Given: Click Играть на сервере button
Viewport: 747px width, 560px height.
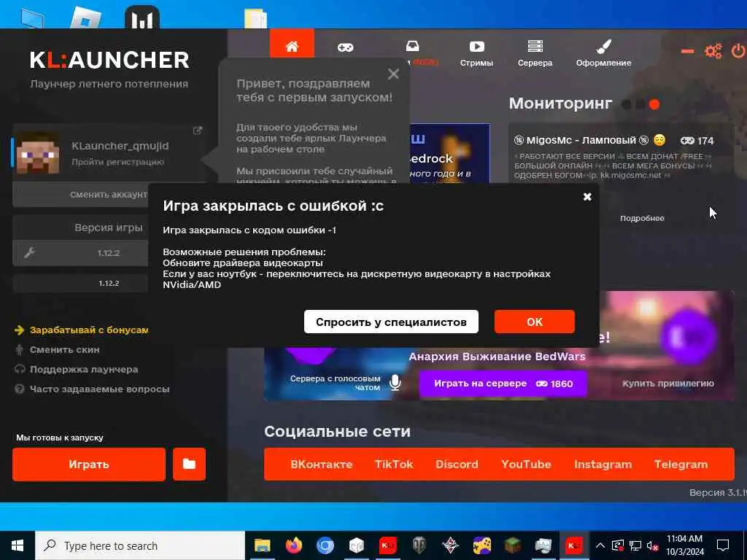Looking at the screenshot, I should coord(503,384).
